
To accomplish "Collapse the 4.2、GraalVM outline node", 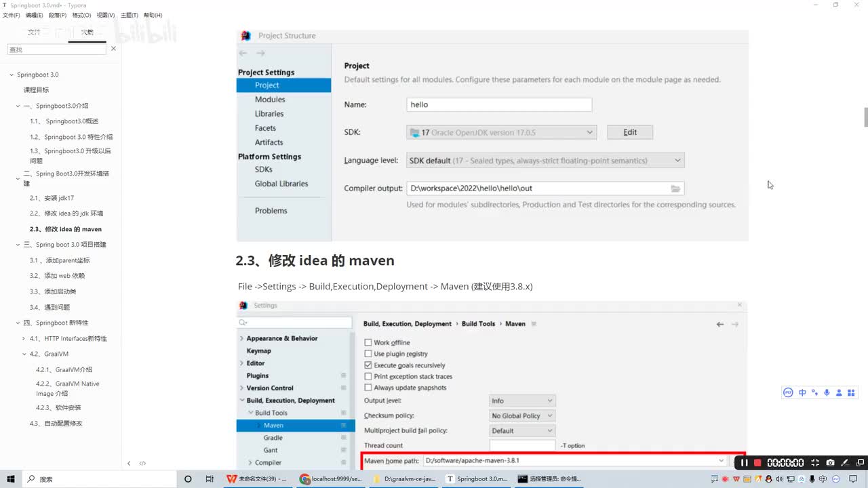I will click(24, 354).
